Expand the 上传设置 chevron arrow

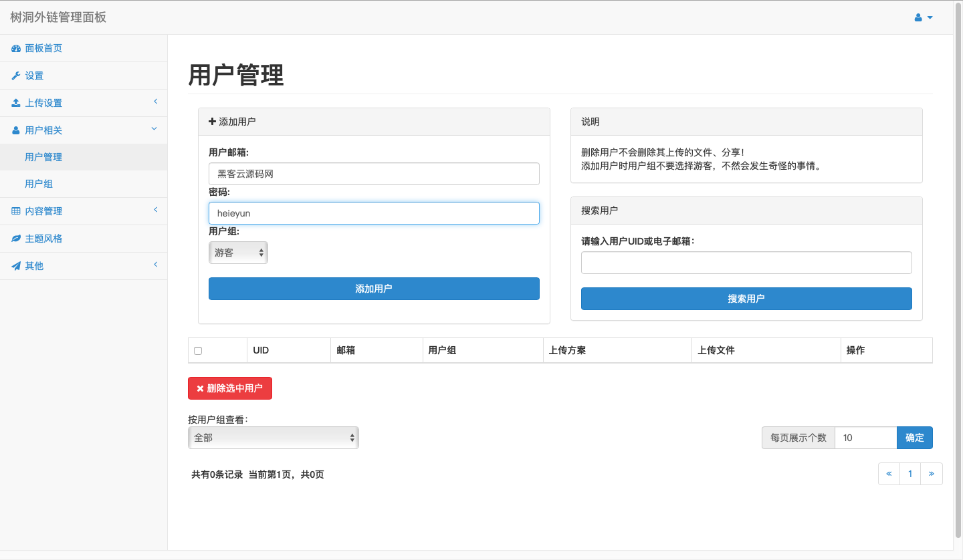pyautogui.click(x=155, y=102)
